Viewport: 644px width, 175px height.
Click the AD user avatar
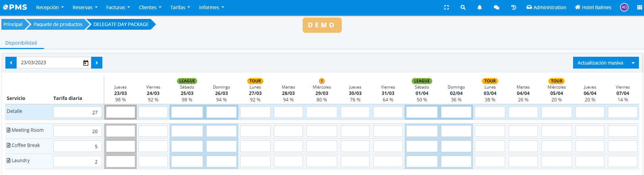[624, 7]
